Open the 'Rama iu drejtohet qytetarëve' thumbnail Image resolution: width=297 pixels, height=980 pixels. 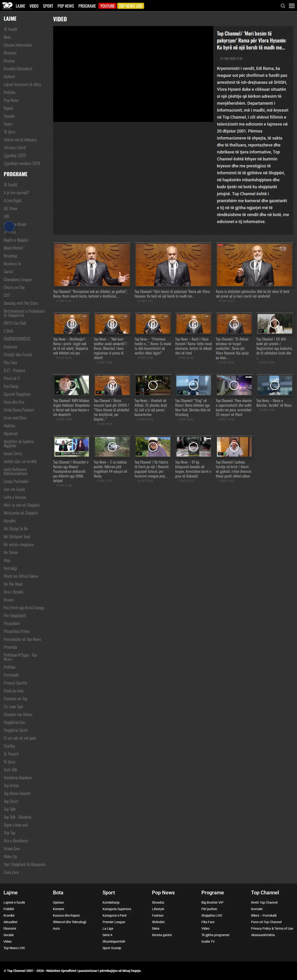254,265
